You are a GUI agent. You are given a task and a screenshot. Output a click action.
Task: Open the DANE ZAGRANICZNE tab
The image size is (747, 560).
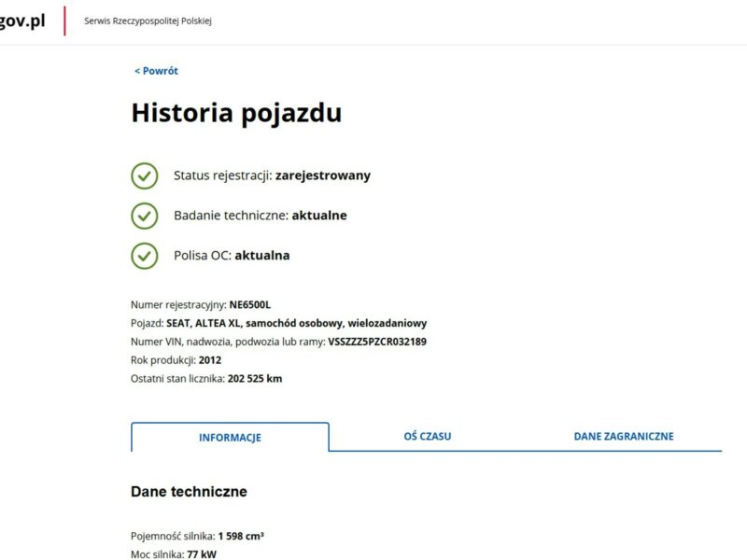(x=624, y=436)
